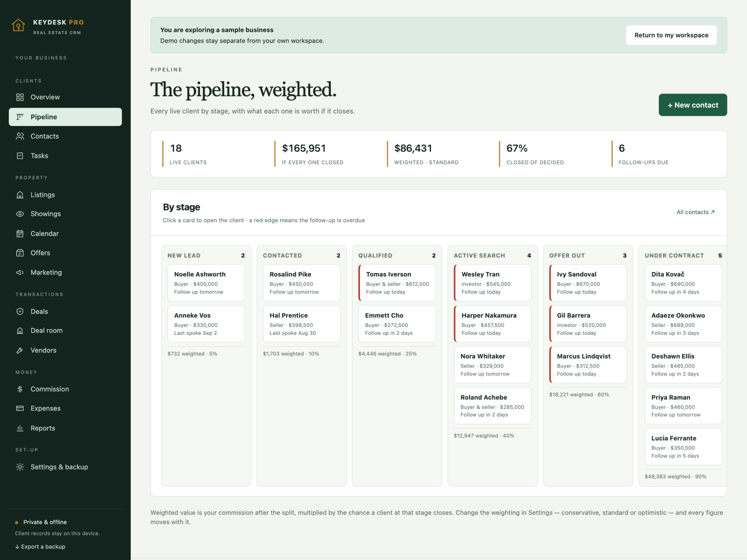
Task: Select the Listings house icon
Action: pyautogui.click(x=20, y=195)
